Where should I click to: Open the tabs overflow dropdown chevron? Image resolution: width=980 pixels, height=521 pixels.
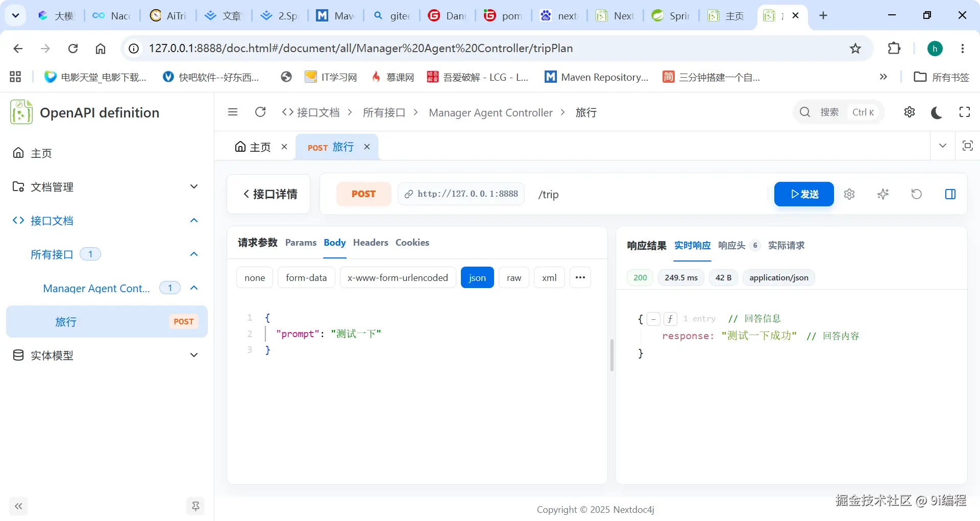click(x=943, y=146)
